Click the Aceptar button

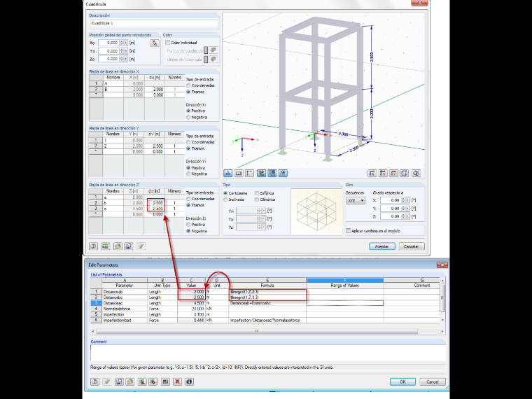click(x=382, y=246)
